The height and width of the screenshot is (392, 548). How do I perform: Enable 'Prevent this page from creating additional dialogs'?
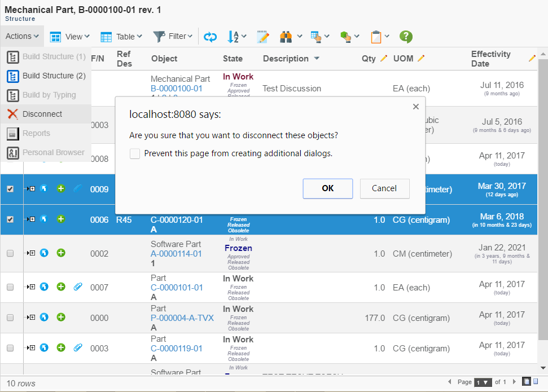pos(135,153)
